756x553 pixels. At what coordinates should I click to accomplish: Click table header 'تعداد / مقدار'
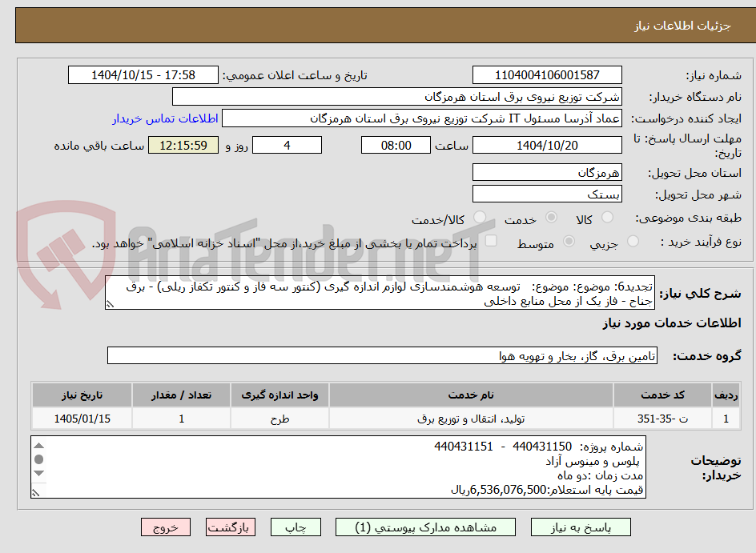(181, 395)
